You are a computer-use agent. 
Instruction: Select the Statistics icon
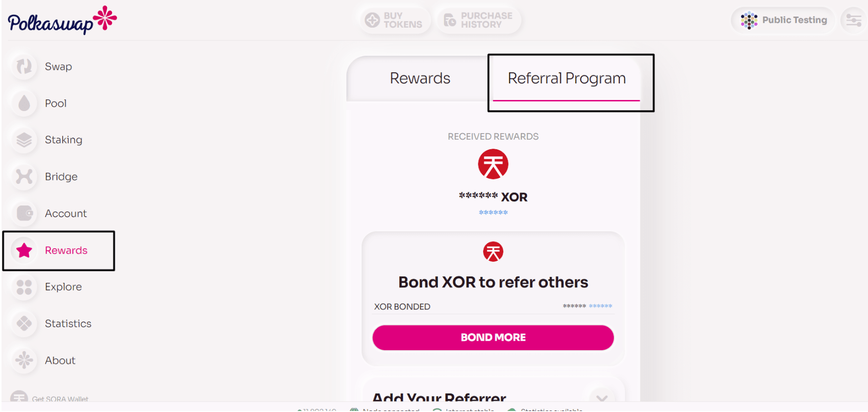click(x=24, y=324)
